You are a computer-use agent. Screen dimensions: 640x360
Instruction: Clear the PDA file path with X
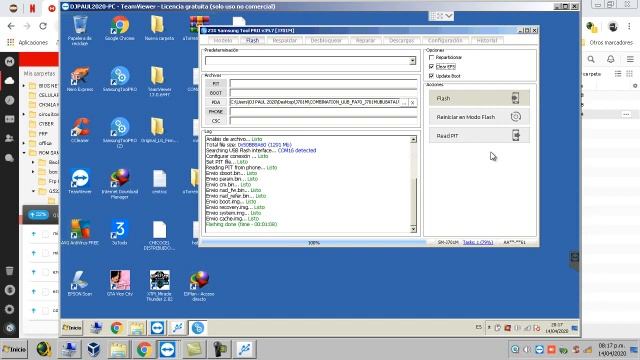tap(413, 103)
